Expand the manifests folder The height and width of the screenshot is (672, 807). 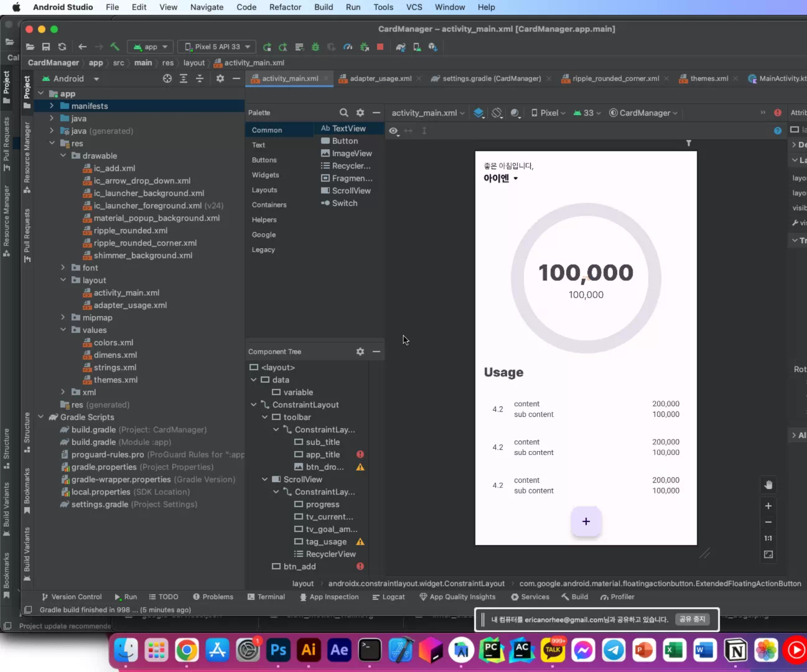[x=52, y=106]
